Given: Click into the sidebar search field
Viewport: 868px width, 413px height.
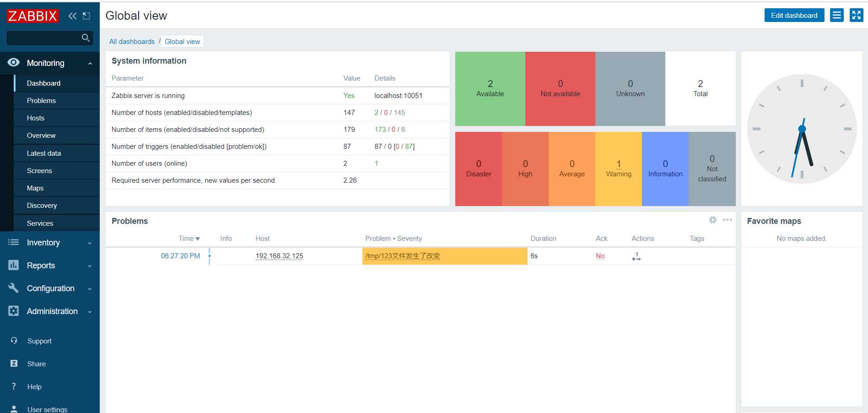Looking at the screenshot, I should click(x=43, y=38).
